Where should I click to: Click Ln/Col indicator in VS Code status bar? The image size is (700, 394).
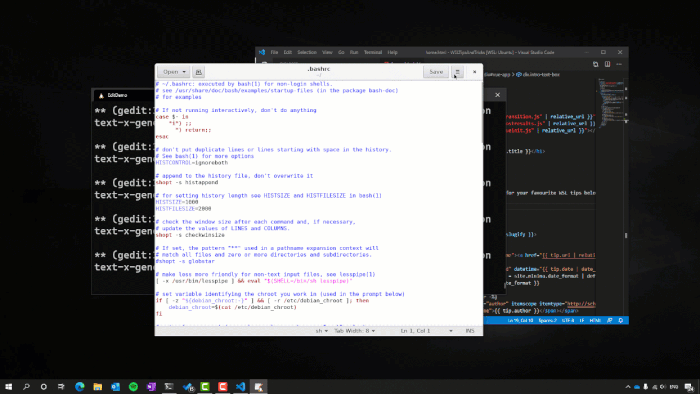[x=520, y=320]
